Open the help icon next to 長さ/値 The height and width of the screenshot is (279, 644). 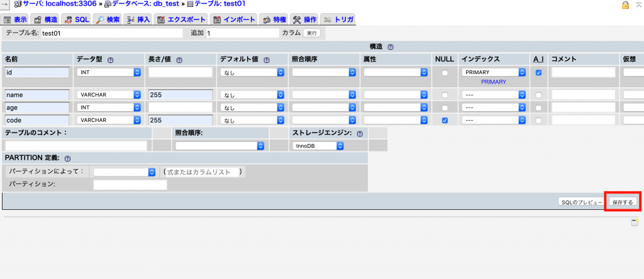click(x=179, y=60)
